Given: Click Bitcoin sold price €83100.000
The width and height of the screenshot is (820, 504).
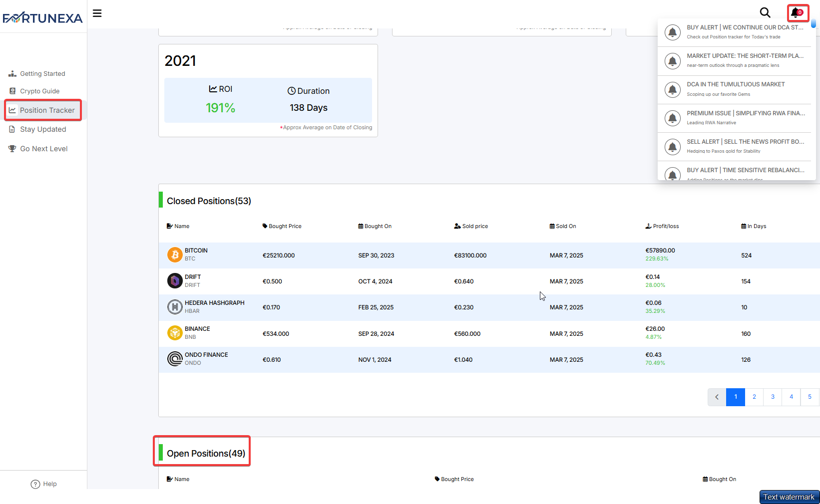Looking at the screenshot, I should [470, 255].
